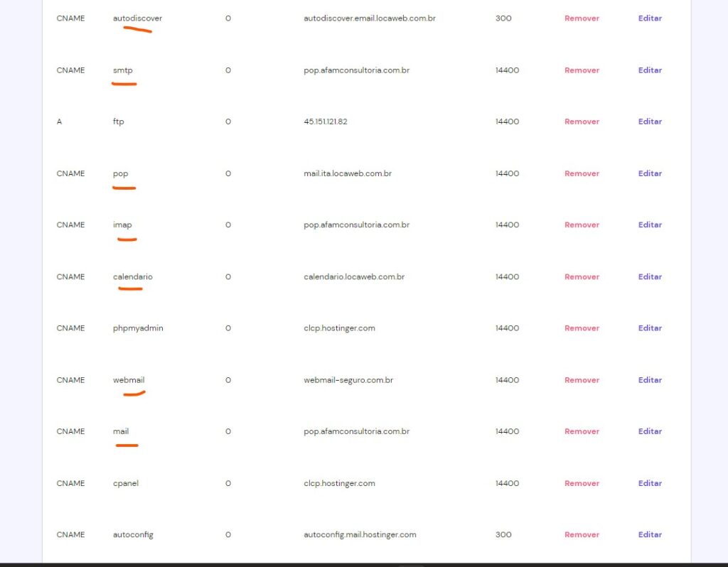Remove the calendario record

(582, 277)
